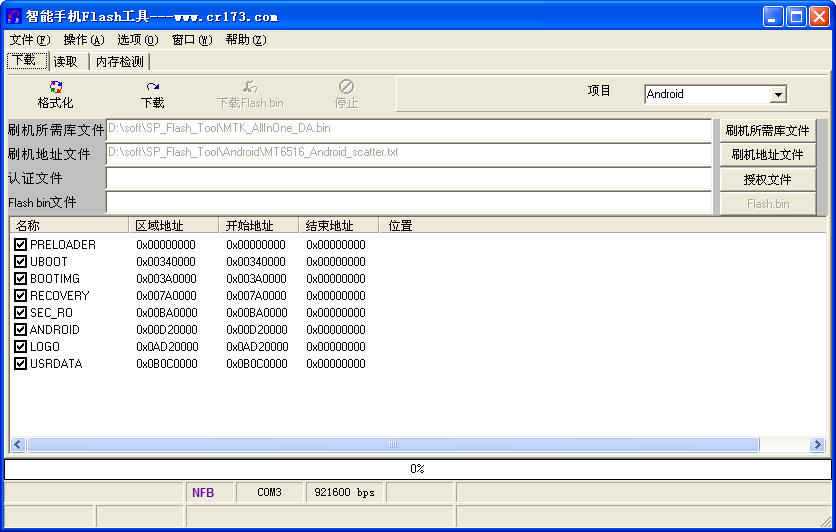Open the 选项 options menu

click(137, 40)
